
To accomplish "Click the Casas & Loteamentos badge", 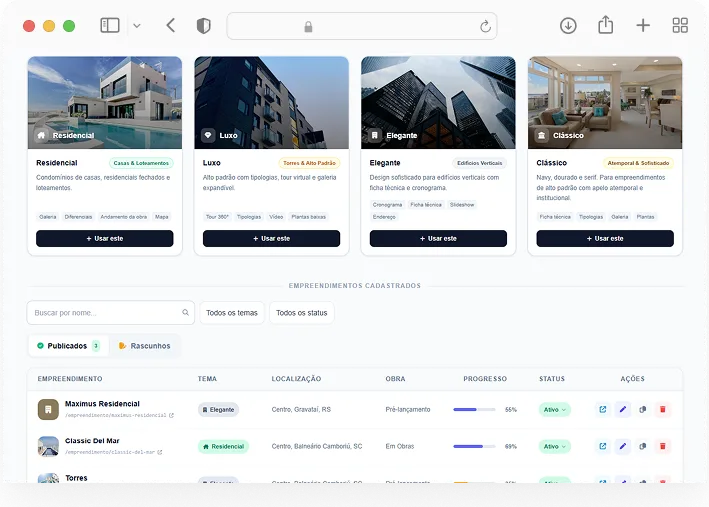I will tap(141, 163).
